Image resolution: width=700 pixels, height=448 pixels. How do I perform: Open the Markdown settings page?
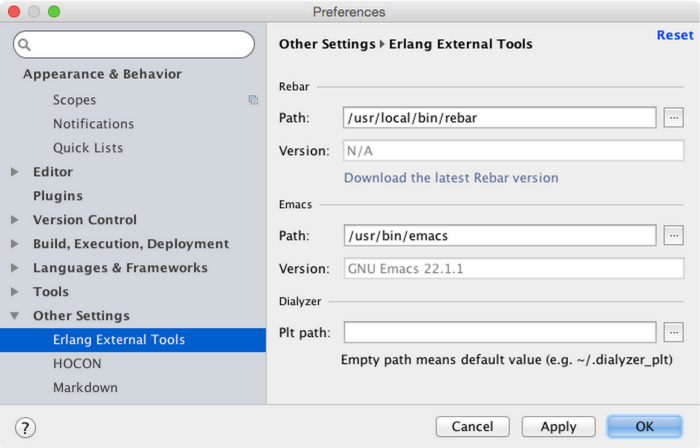[85, 388]
